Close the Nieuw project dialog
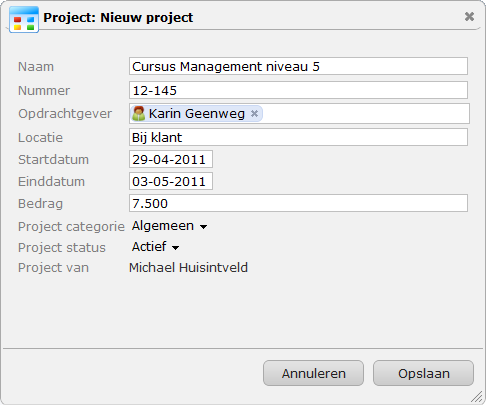 pyautogui.click(x=469, y=16)
